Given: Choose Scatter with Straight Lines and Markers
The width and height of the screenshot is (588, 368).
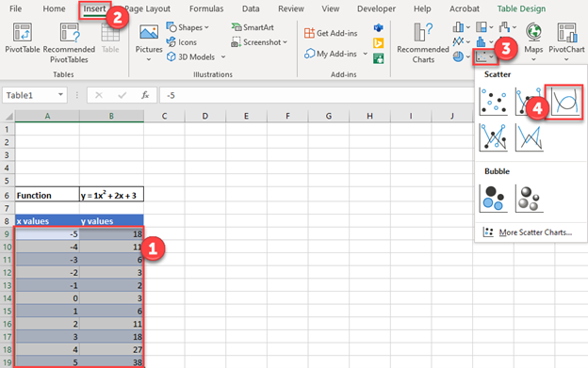Looking at the screenshot, I should pos(494,137).
